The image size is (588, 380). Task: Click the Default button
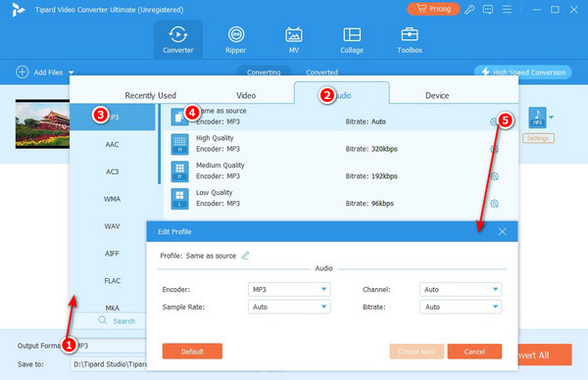pos(192,352)
